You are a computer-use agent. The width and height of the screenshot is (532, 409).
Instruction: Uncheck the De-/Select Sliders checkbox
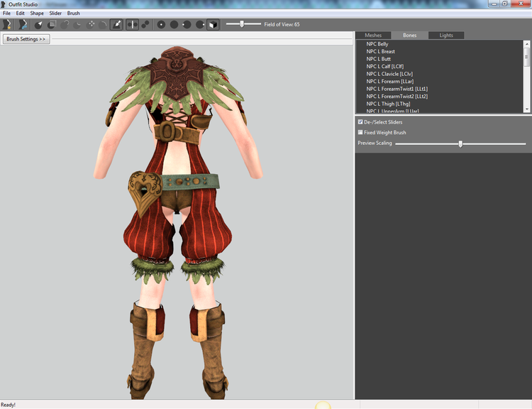coord(360,122)
